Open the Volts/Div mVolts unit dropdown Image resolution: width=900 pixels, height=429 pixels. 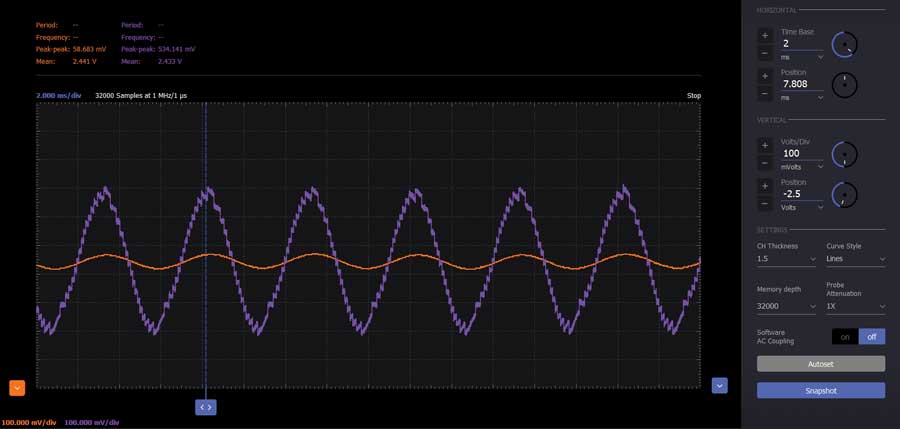(802, 167)
